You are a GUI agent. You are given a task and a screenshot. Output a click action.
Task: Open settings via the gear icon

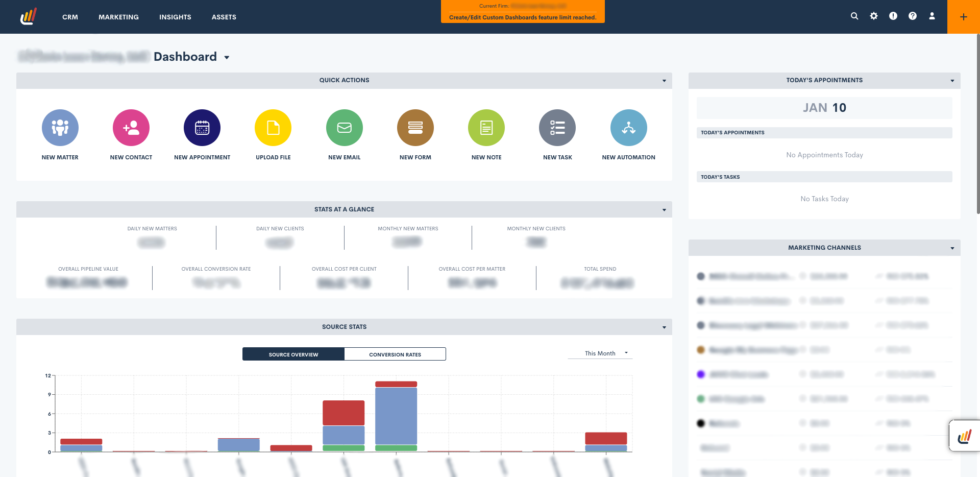point(874,16)
